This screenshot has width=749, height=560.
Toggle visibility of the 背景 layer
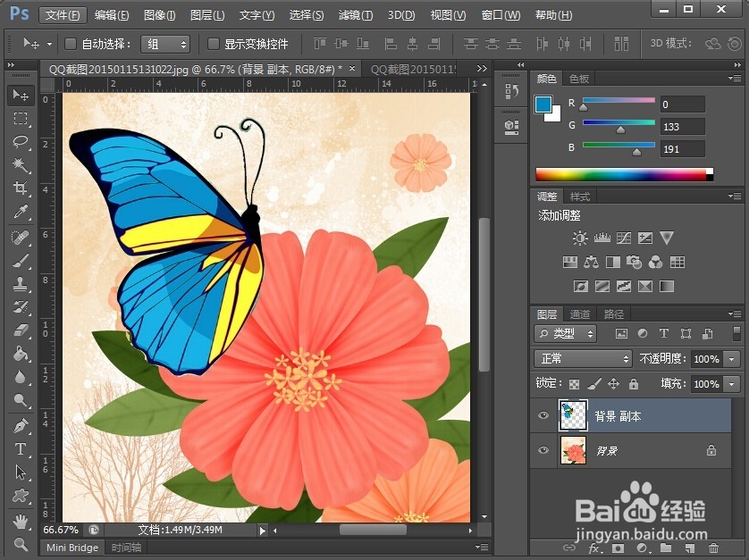tap(543, 451)
